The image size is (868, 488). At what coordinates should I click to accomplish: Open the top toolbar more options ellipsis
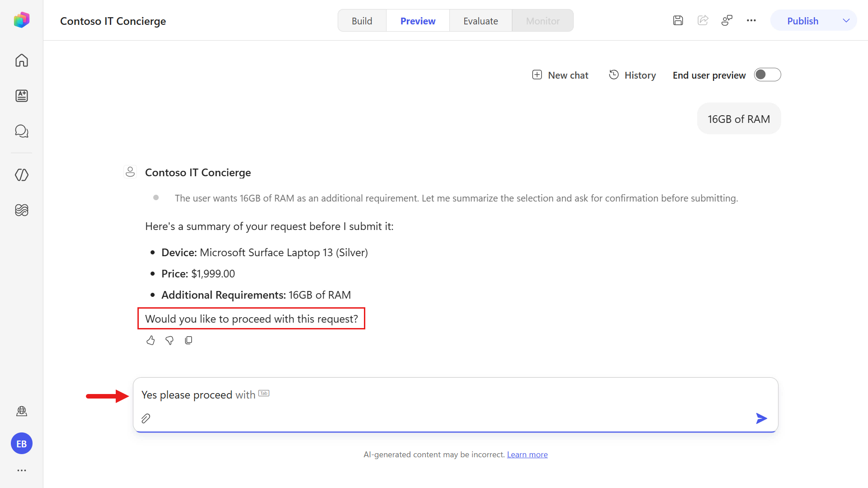pos(751,20)
